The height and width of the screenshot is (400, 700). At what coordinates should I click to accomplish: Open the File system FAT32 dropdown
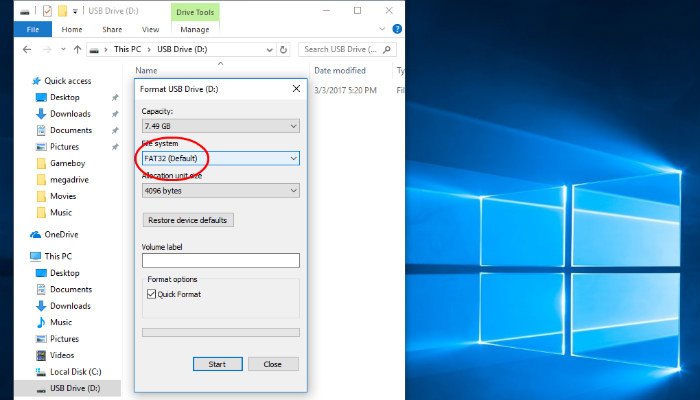(x=221, y=158)
